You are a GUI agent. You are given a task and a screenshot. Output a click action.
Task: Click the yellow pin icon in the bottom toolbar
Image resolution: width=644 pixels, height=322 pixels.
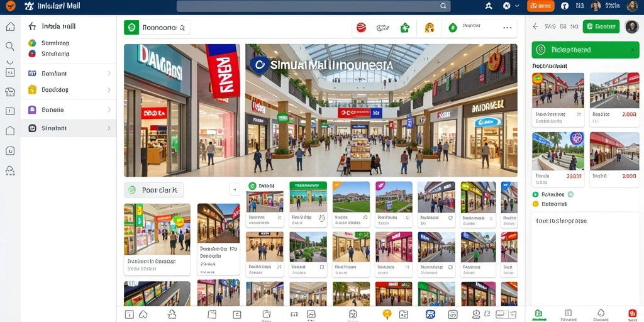pyautogui.click(x=387, y=314)
